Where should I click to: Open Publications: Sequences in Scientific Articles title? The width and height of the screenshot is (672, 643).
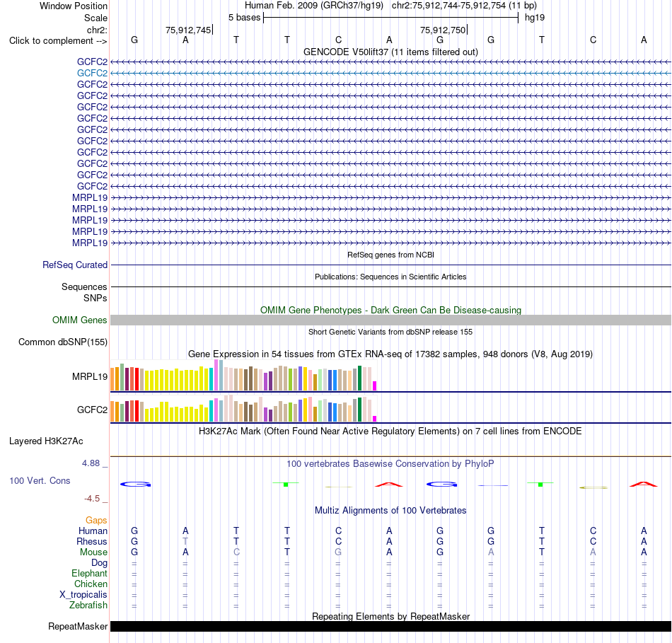pos(390,277)
